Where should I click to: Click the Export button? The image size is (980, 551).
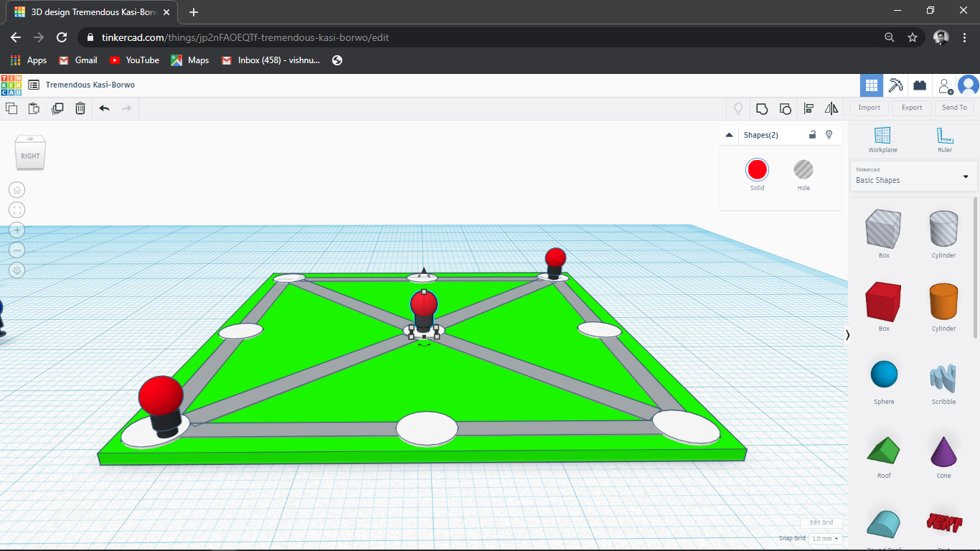[912, 108]
